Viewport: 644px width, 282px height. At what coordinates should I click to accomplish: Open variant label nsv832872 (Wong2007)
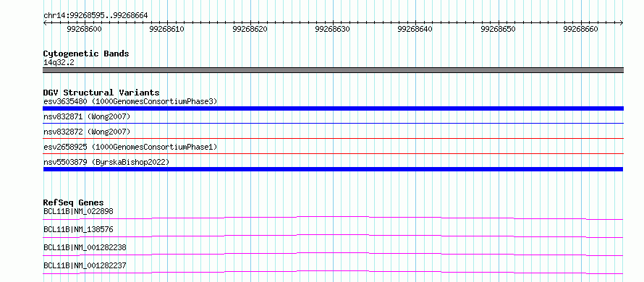tap(87, 132)
